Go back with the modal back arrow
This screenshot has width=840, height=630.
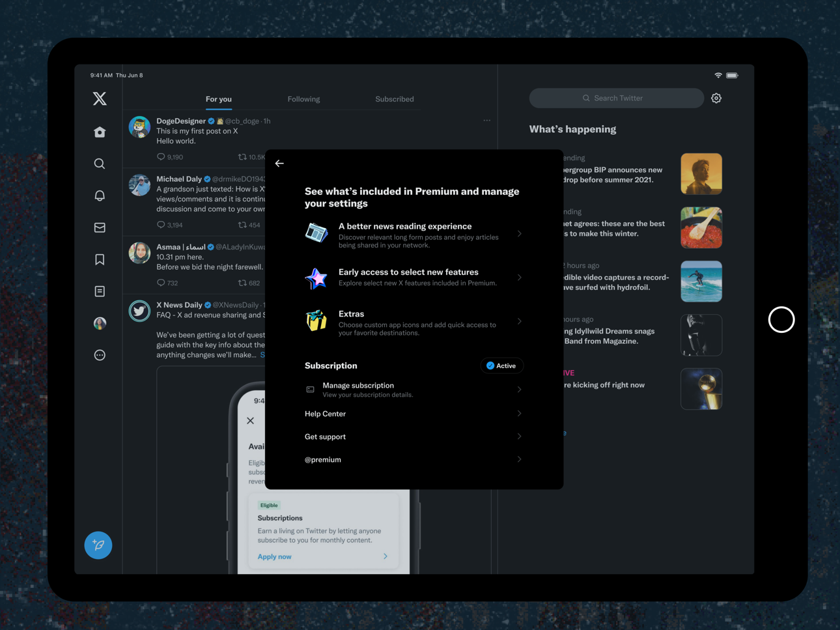(279, 164)
